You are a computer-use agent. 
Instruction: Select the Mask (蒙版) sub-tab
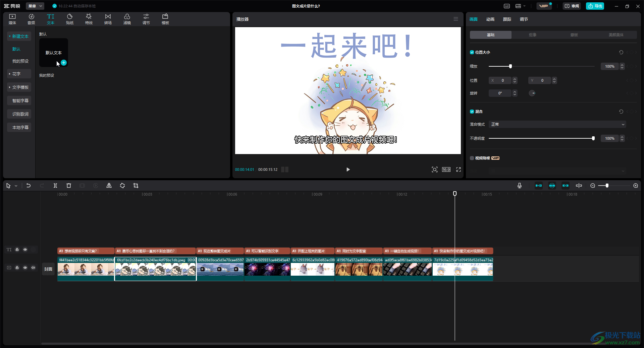(574, 35)
